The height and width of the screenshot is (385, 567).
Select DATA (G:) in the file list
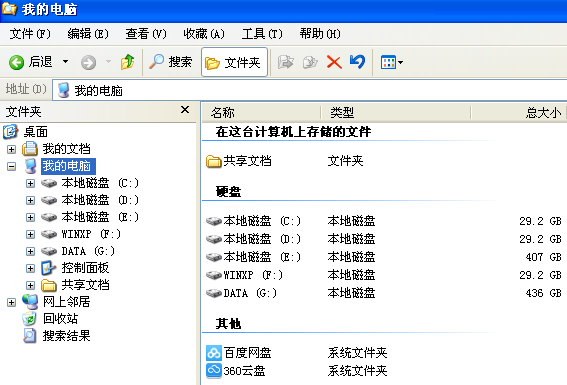[242, 293]
